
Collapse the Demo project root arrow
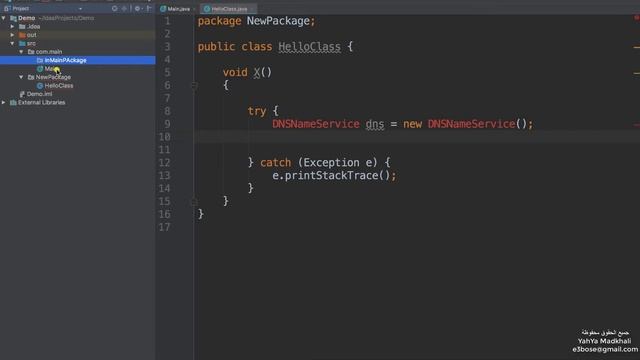4,18
